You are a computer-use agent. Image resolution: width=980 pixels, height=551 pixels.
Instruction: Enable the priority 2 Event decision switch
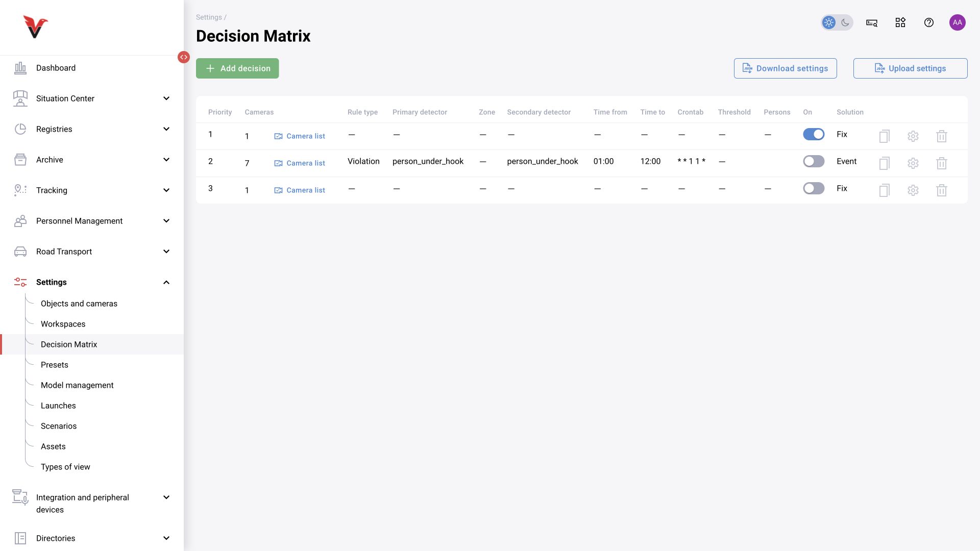click(814, 161)
